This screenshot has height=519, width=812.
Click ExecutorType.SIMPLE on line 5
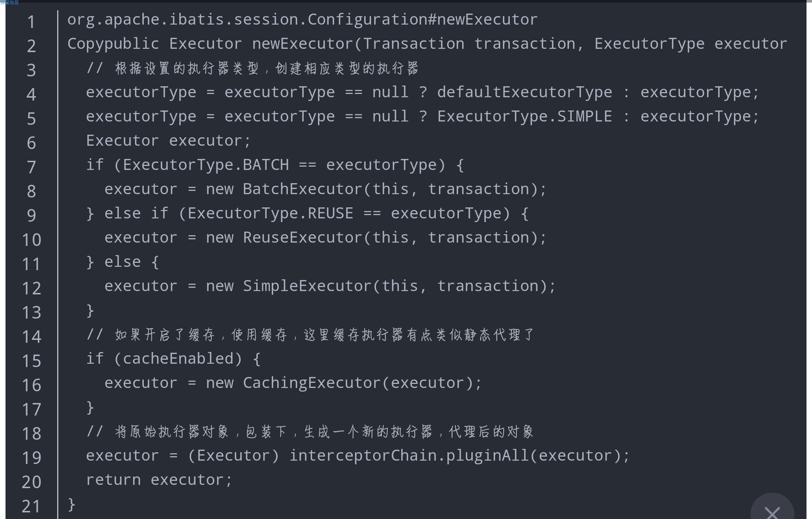tap(524, 116)
